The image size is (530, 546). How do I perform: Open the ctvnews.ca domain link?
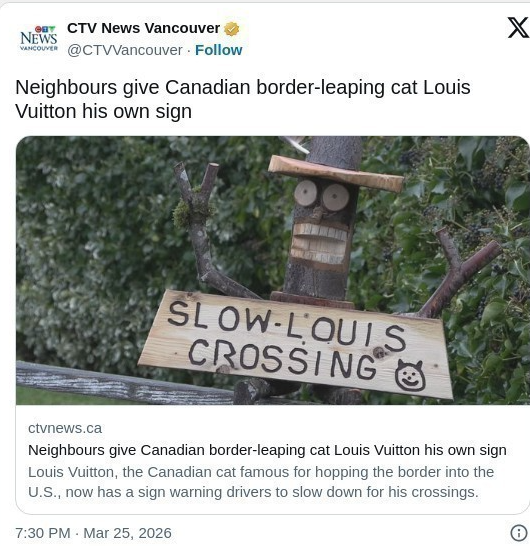click(x=65, y=428)
